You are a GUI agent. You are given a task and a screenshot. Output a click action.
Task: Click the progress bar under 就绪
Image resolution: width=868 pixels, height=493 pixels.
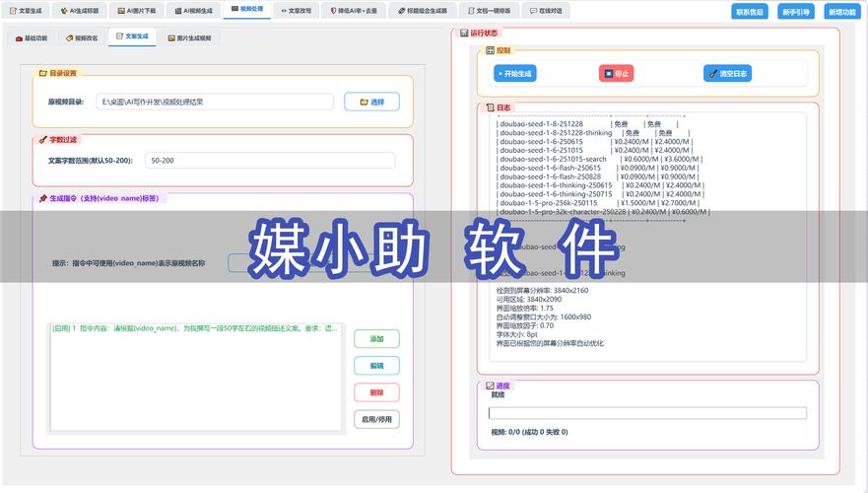(647, 413)
